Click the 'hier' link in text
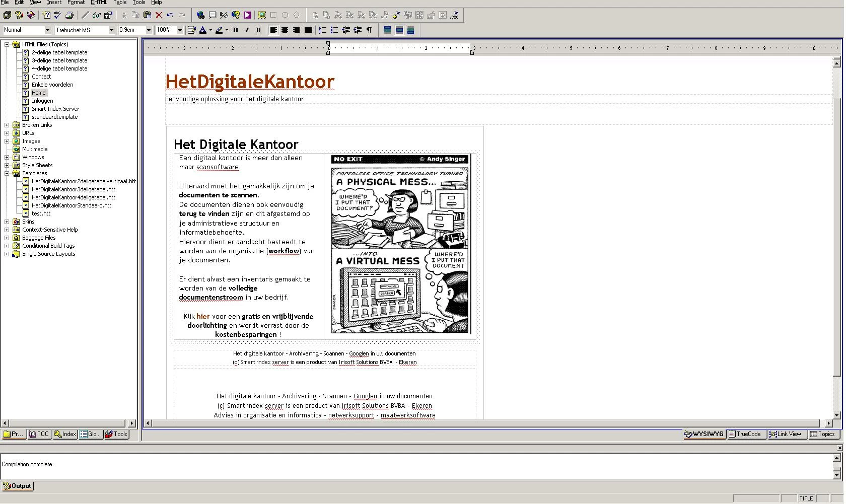Screen dimensions: 846x504 [x=203, y=316]
